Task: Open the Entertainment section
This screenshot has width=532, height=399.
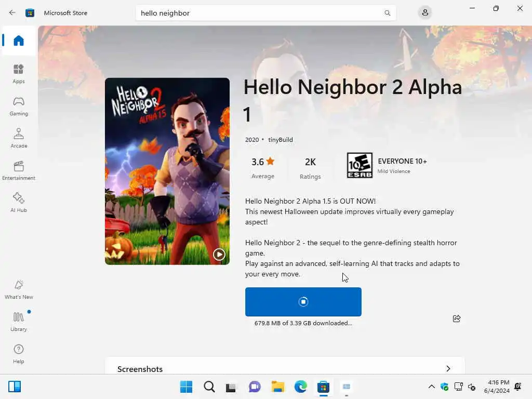Action: point(19,170)
